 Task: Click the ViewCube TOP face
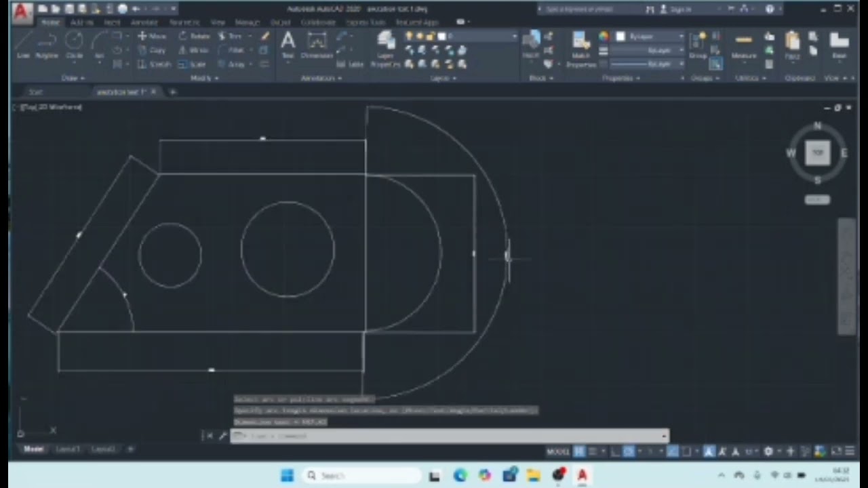pos(817,152)
